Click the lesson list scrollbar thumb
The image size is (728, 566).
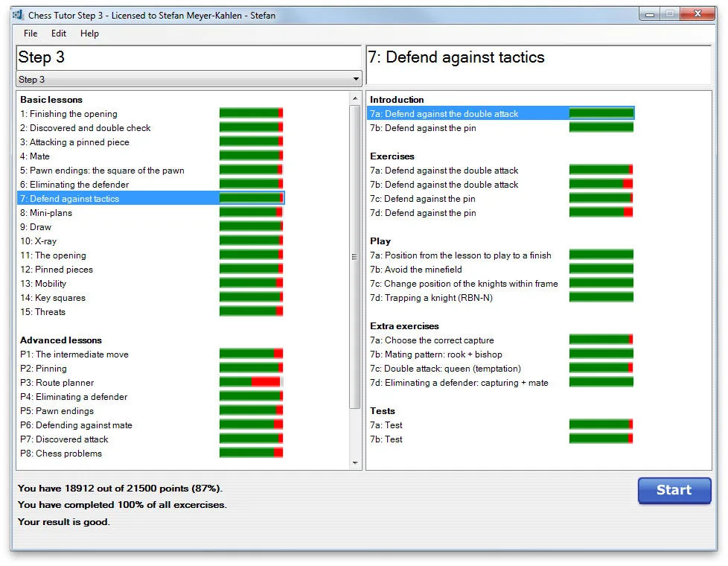point(355,256)
